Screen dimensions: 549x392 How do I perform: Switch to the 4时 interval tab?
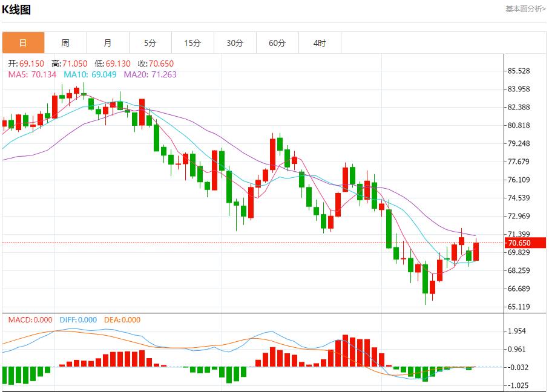320,43
